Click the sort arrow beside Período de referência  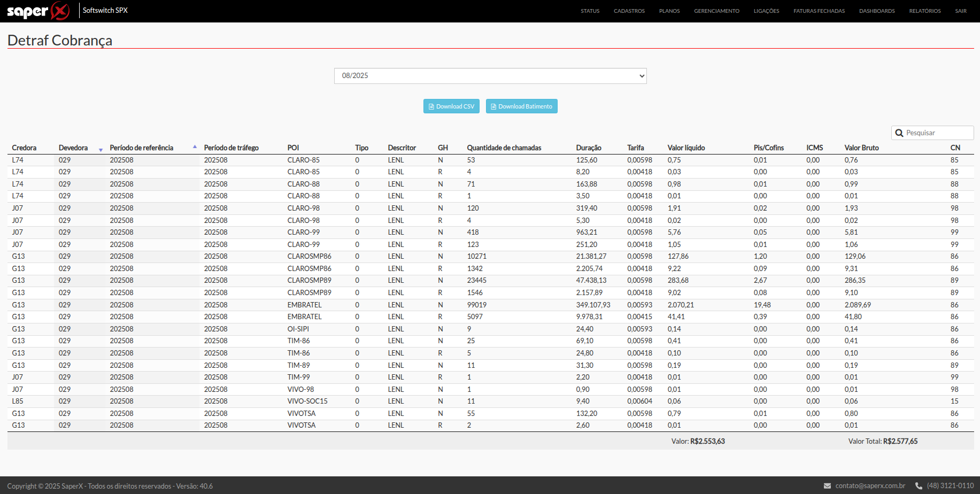pyautogui.click(x=195, y=146)
